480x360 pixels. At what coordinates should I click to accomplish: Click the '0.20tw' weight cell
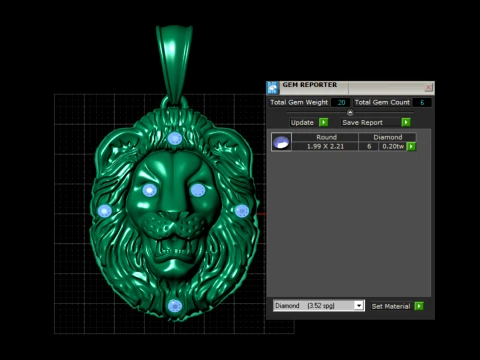coord(393,146)
